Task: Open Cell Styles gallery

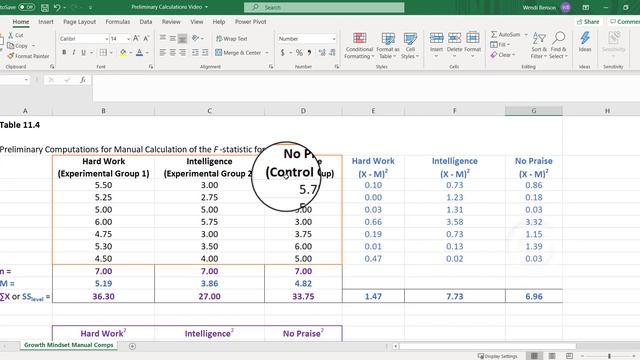Action: [410, 45]
